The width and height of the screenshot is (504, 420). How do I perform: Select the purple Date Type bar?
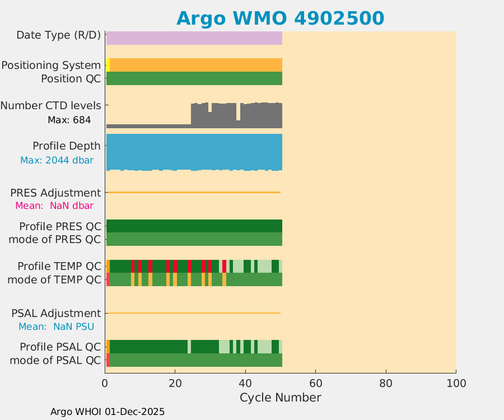[x=194, y=38]
